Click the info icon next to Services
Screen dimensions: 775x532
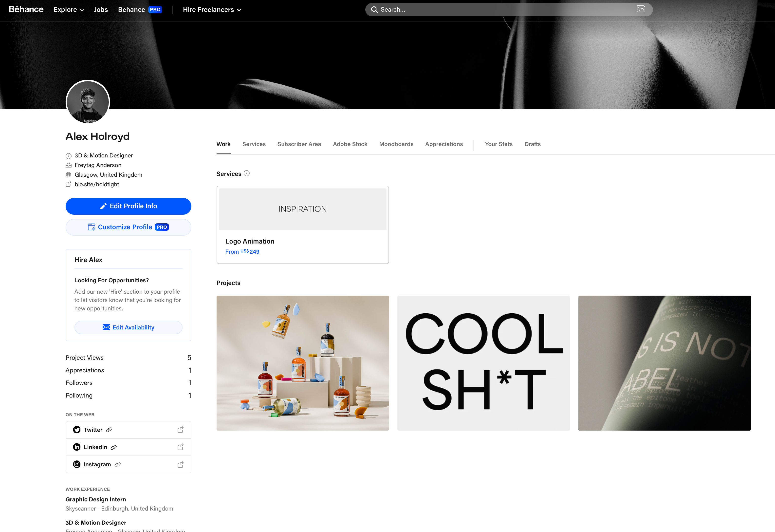pos(247,173)
